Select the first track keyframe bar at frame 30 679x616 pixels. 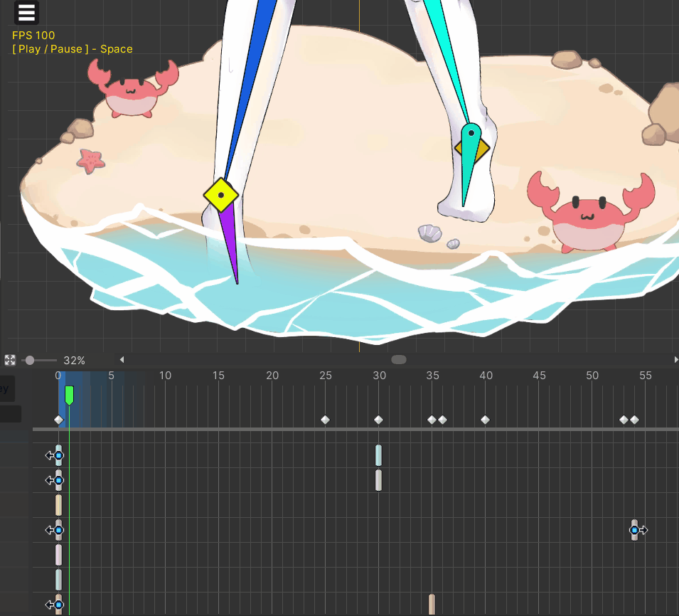[378, 455]
